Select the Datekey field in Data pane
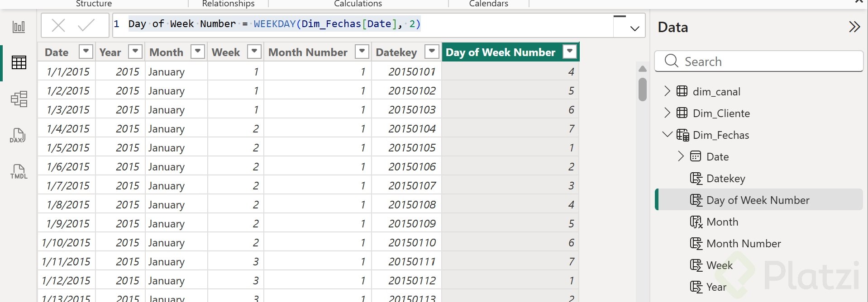The image size is (868, 302). [725, 179]
